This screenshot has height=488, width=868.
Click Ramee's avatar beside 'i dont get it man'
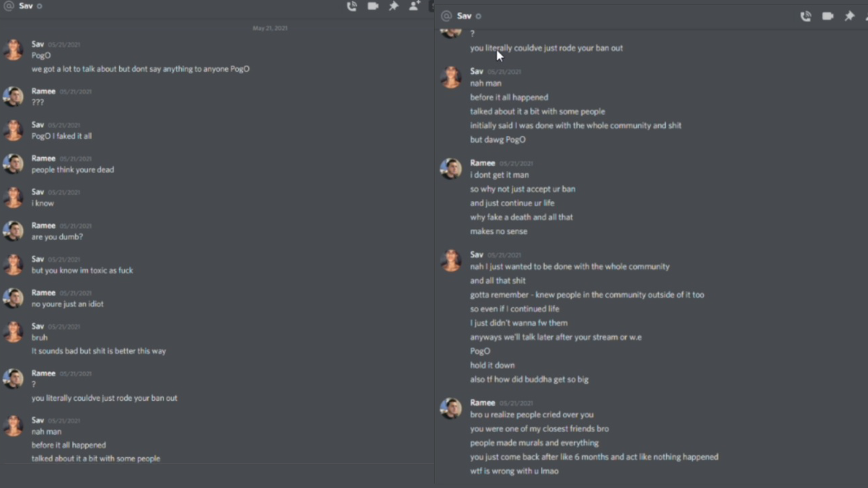coord(451,169)
